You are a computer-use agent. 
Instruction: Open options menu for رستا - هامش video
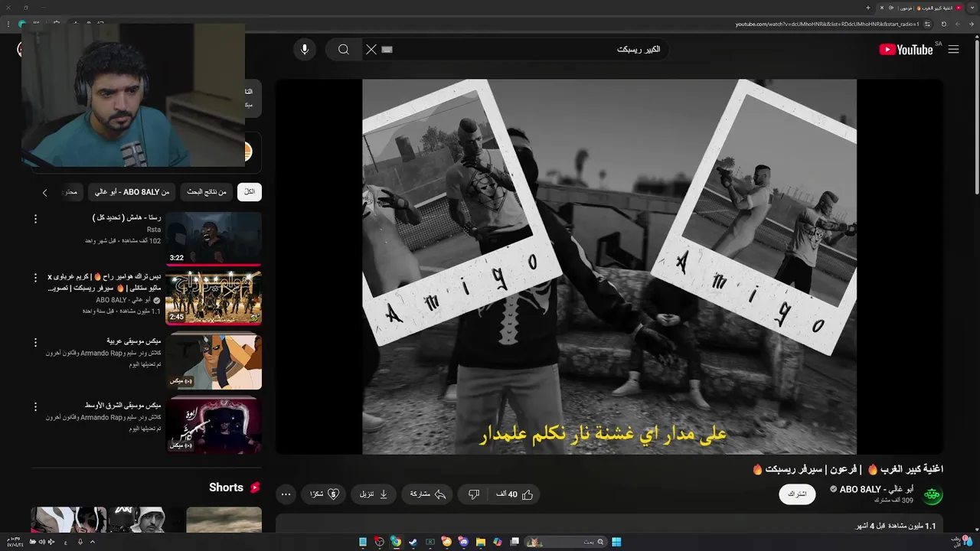[35, 220]
